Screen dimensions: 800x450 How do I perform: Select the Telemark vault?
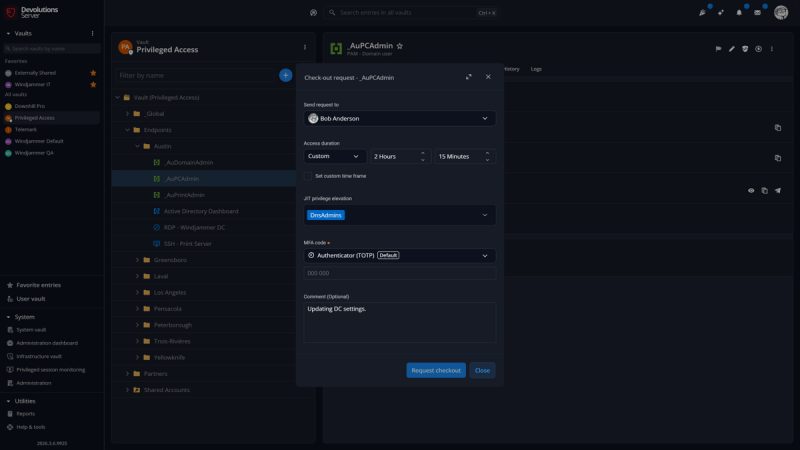tap(26, 130)
